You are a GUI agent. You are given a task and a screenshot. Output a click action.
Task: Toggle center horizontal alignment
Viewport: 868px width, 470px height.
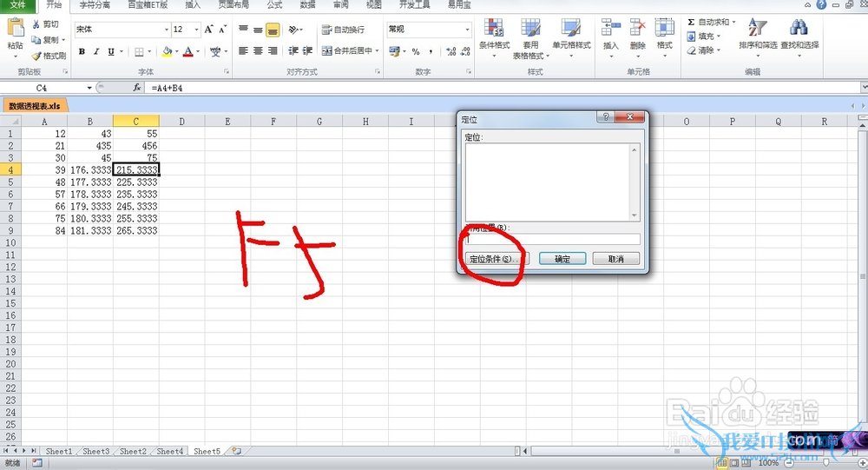[258, 51]
